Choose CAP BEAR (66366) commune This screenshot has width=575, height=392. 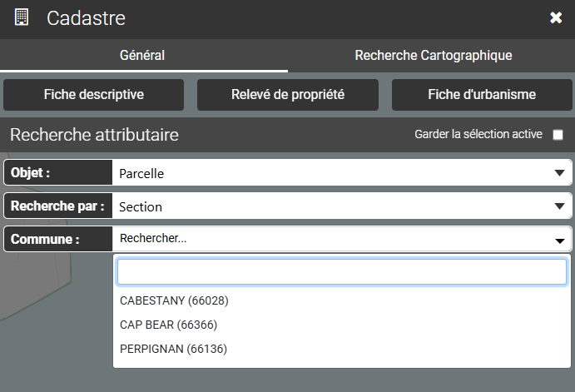169,325
